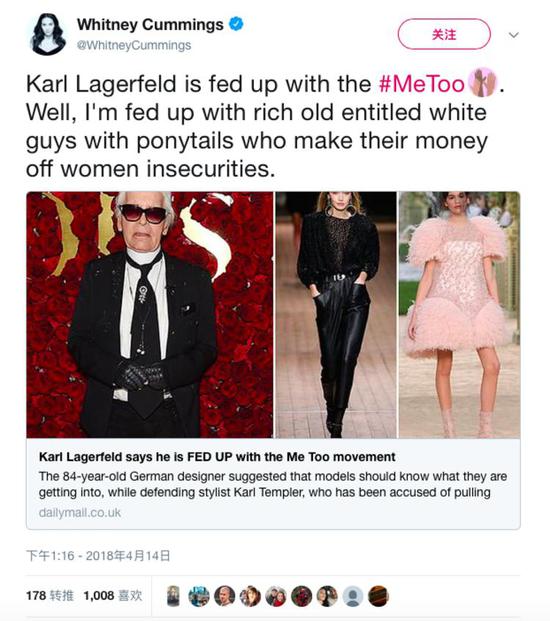The image size is (550, 621).
Task: View the 178 转推 retweets list
Action: tap(50, 595)
